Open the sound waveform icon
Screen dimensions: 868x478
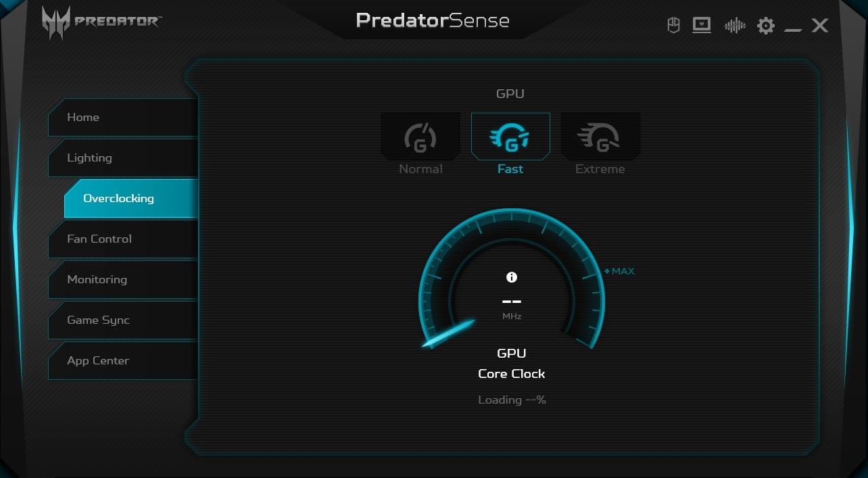734,26
